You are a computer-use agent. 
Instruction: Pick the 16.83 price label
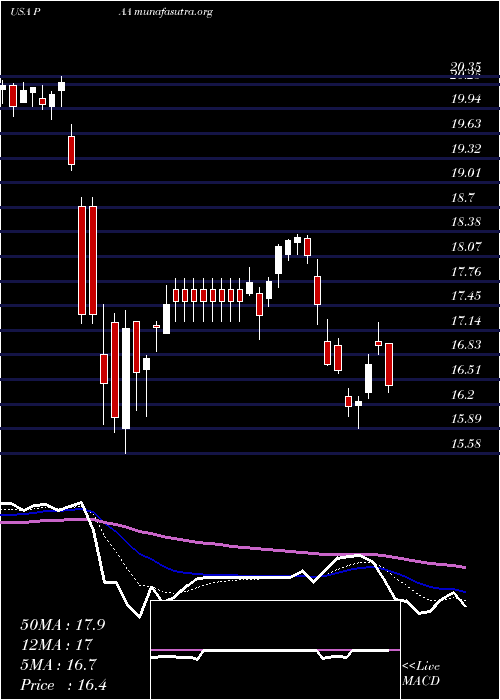(x=466, y=345)
